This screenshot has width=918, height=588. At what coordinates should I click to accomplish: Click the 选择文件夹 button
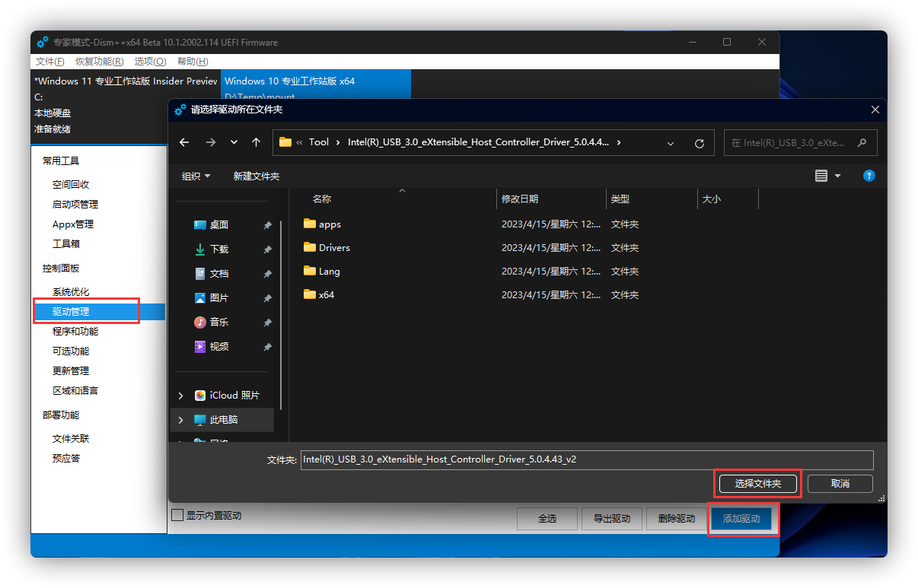[x=757, y=483]
